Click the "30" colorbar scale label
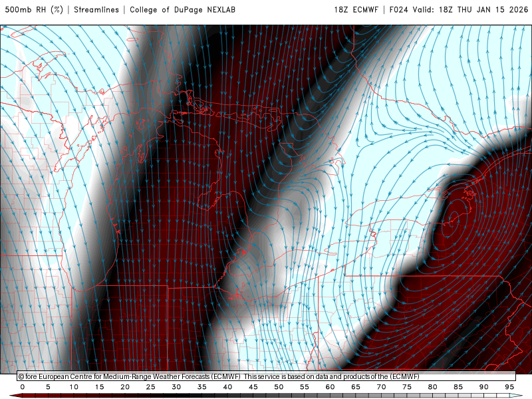Image resolution: width=532 pixels, height=399 pixels. pyautogui.click(x=176, y=387)
